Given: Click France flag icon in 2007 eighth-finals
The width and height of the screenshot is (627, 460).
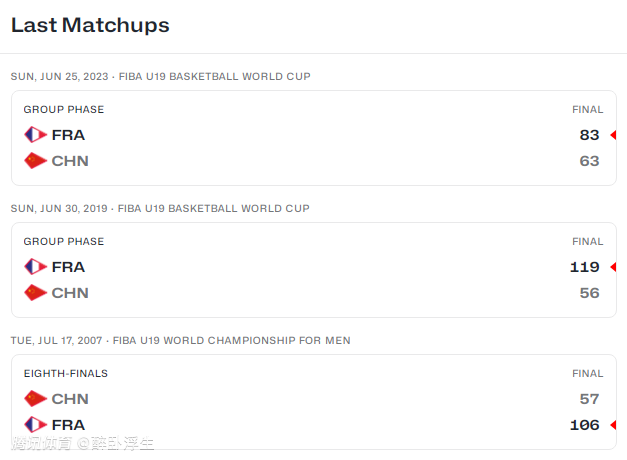Looking at the screenshot, I should point(36,425).
